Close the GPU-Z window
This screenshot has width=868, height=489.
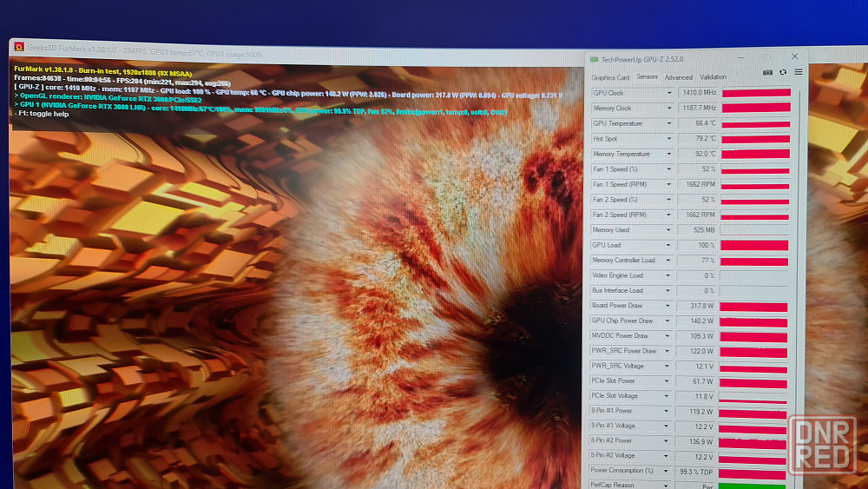tap(794, 57)
